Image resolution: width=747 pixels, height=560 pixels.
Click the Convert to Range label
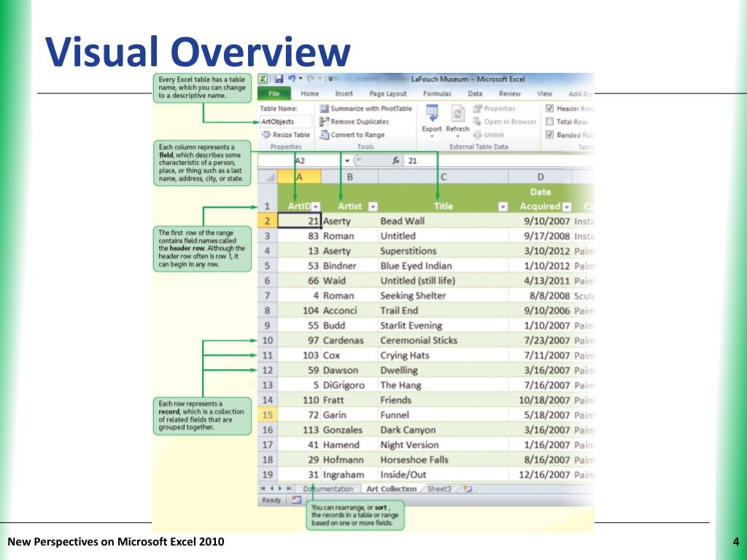[x=357, y=135]
